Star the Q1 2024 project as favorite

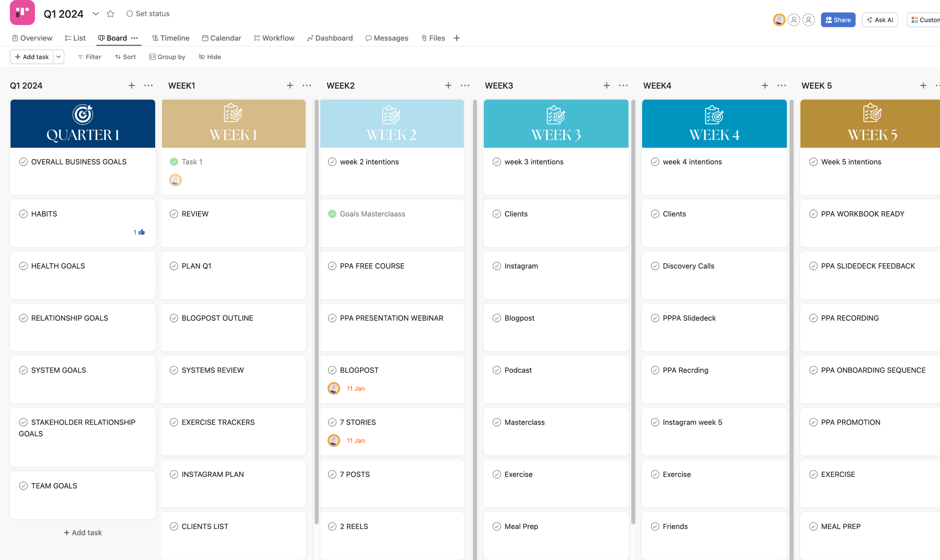110,14
